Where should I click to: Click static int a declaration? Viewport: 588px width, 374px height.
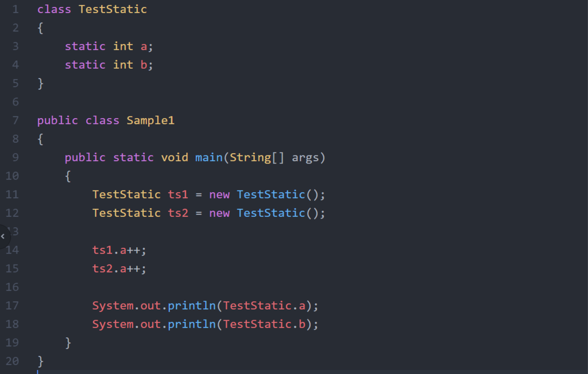pos(109,46)
